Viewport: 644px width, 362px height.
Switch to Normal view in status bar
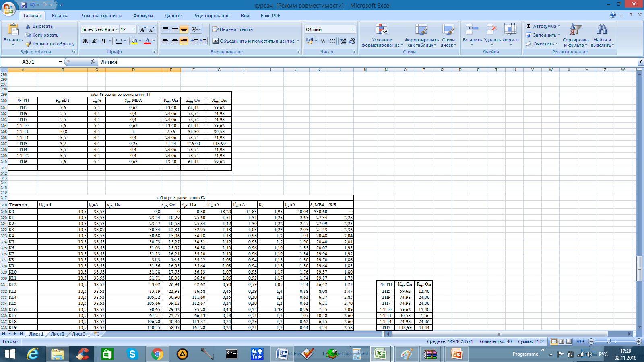(x=554, y=341)
